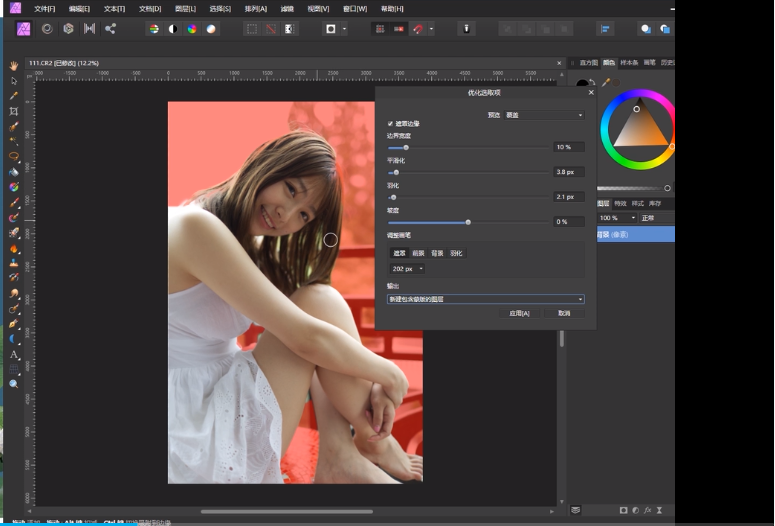The width and height of the screenshot is (775, 526).
Task: Click the Deselect toolbar icon
Action: tap(271, 29)
